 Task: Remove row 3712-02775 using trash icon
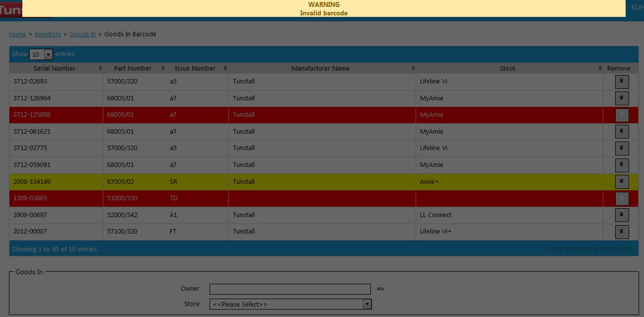click(x=622, y=148)
